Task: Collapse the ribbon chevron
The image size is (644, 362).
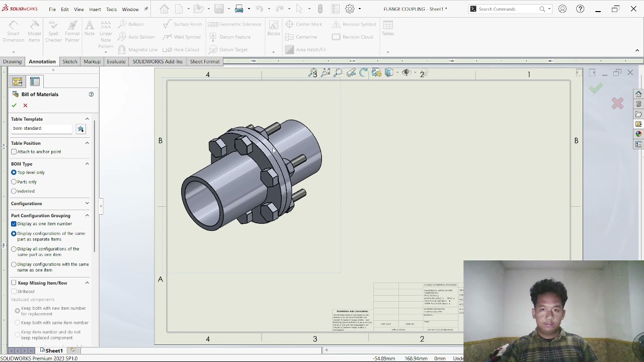Action: [637, 50]
